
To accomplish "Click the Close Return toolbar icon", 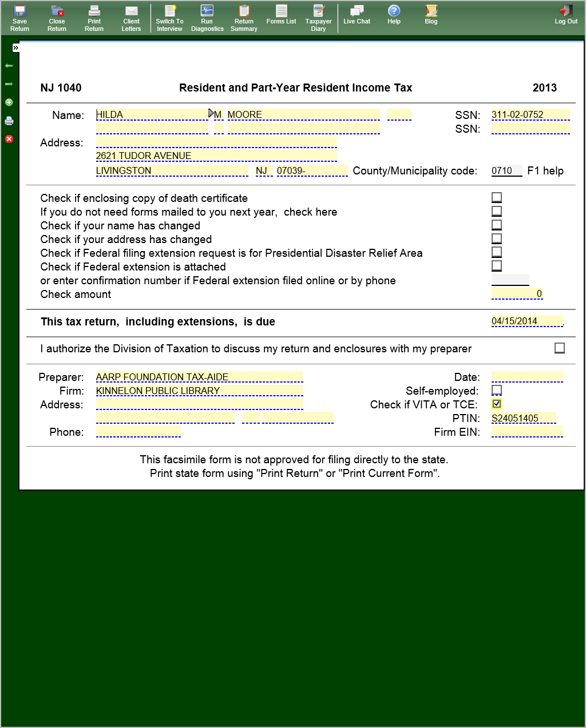I will (57, 18).
